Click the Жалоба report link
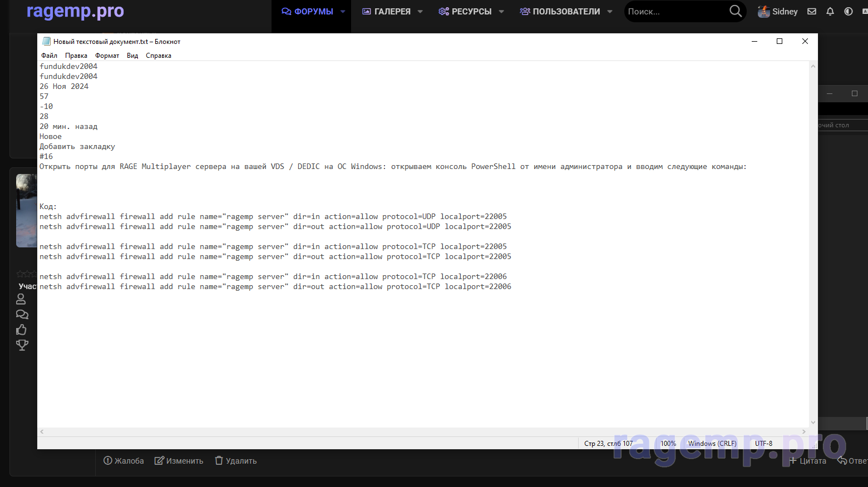This screenshot has width=868, height=487. coord(124,461)
